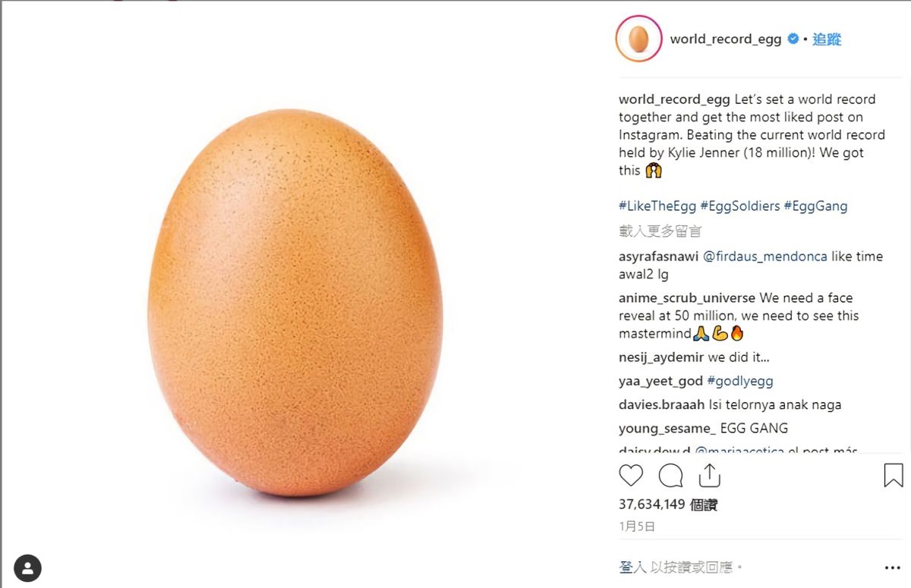Viewport: 911px width, 588px height.
Task: Click the #godlyegg hashtag in yaa_yeet_god's comment
Action: pos(739,381)
